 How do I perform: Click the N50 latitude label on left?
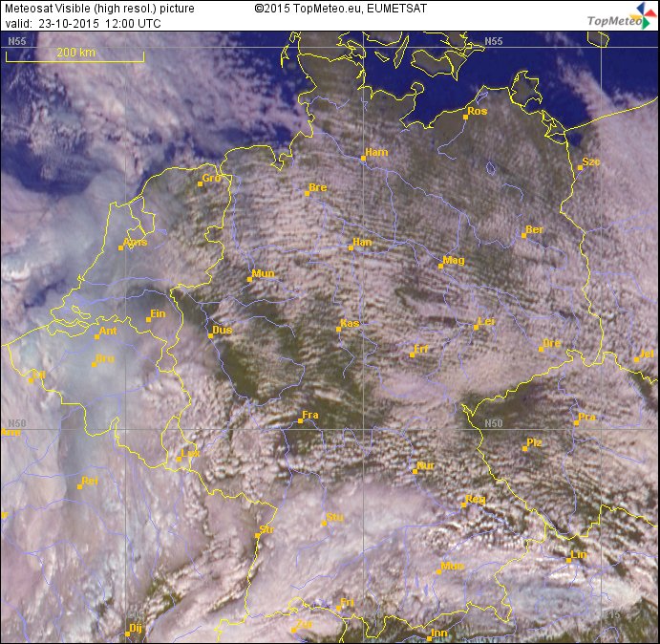(16, 423)
